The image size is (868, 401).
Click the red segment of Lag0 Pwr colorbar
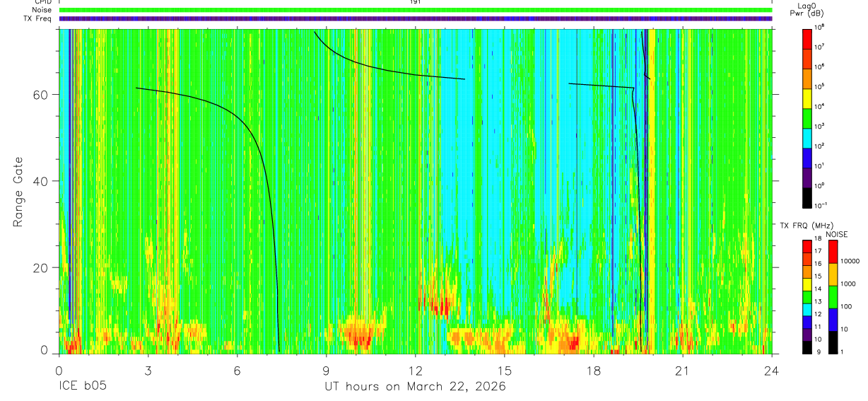click(807, 39)
